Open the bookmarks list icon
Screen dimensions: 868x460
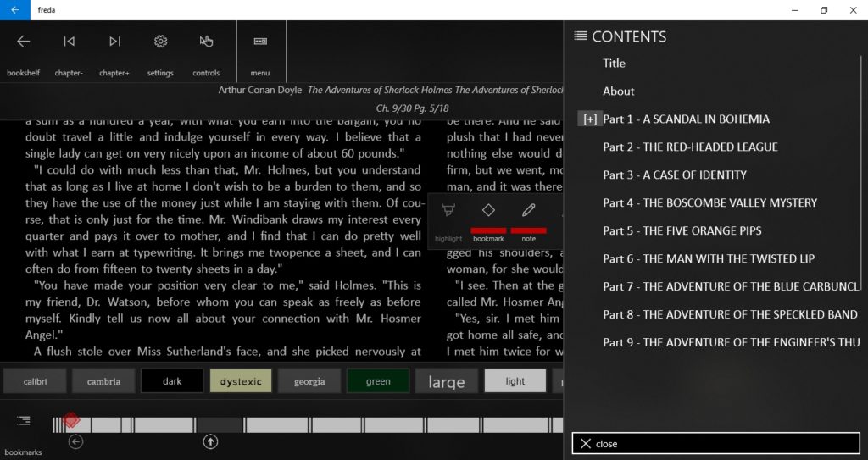pyautogui.click(x=23, y=421)
